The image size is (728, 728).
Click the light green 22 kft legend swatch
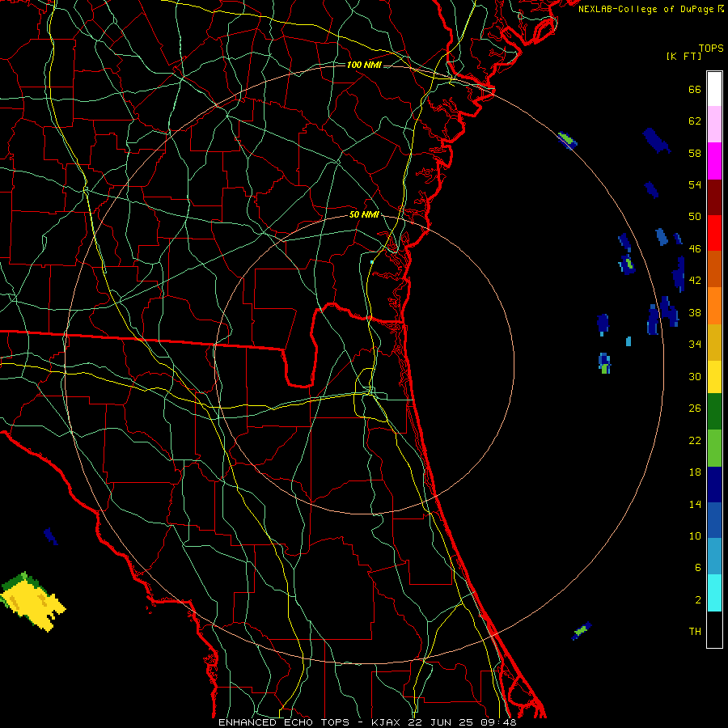click(714, 448)
